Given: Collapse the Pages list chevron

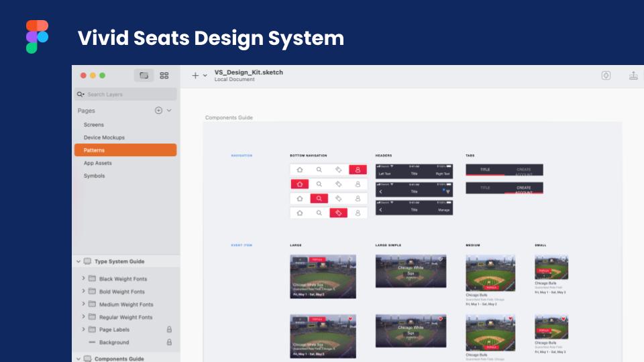Looking at the screenshot, I should 169,111.
